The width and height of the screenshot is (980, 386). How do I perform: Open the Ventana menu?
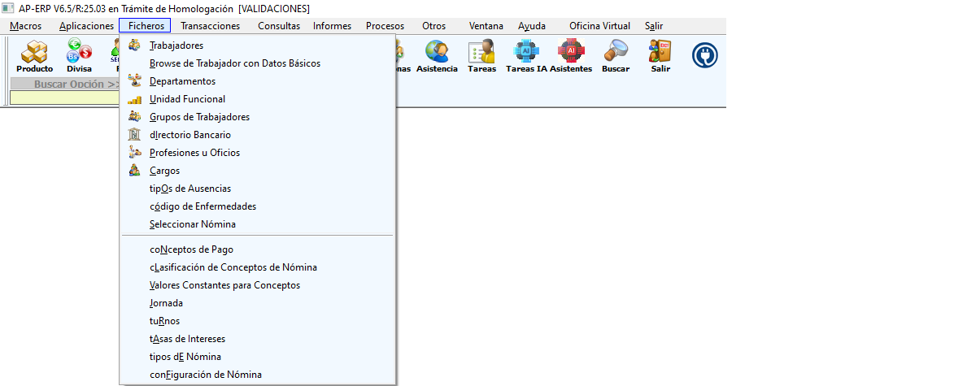pos(486,26)
